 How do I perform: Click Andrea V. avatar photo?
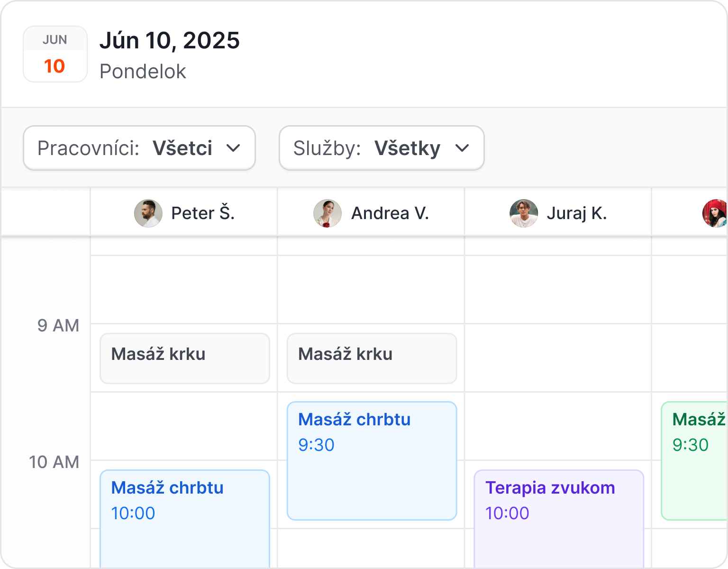click(x=328, y=213)
